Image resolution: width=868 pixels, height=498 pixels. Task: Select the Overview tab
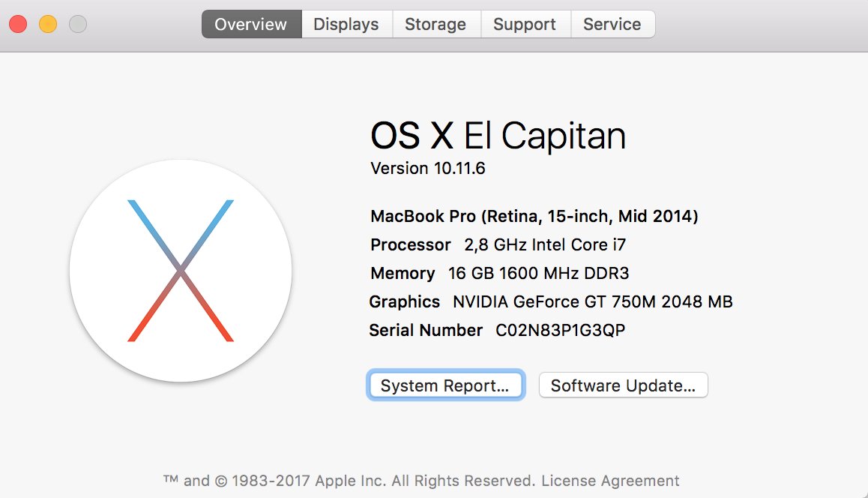251,24
